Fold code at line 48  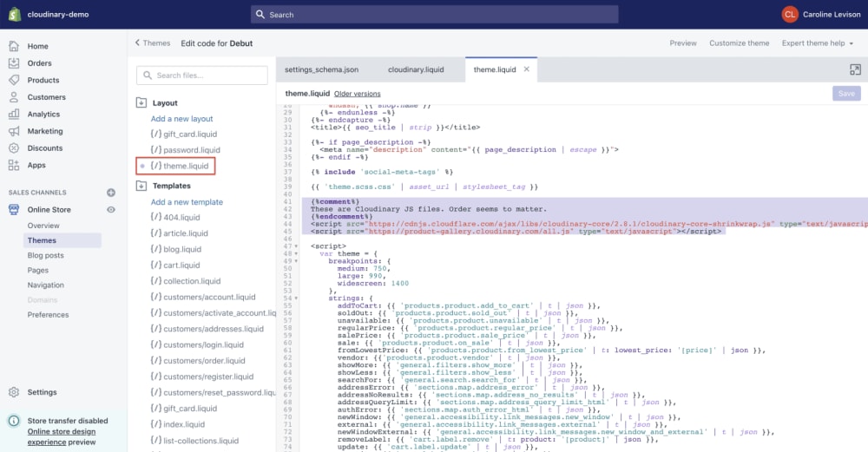(x=296, y=254)
